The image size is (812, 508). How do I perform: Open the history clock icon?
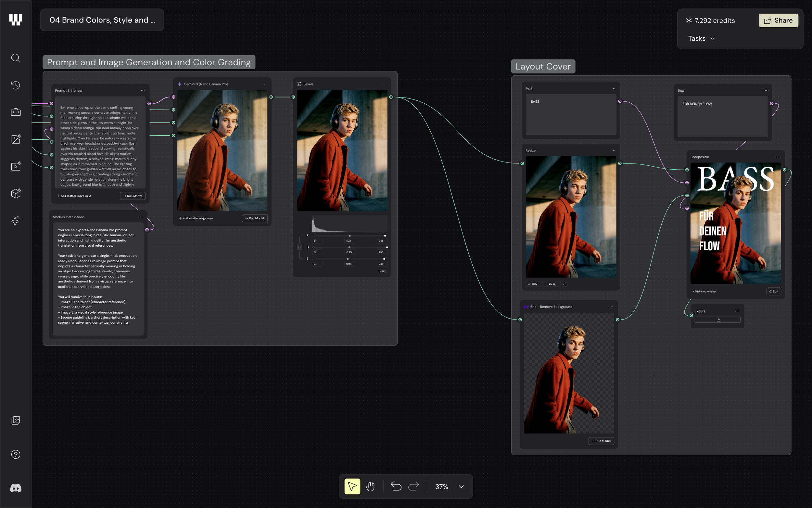click(x=16, y=85)
